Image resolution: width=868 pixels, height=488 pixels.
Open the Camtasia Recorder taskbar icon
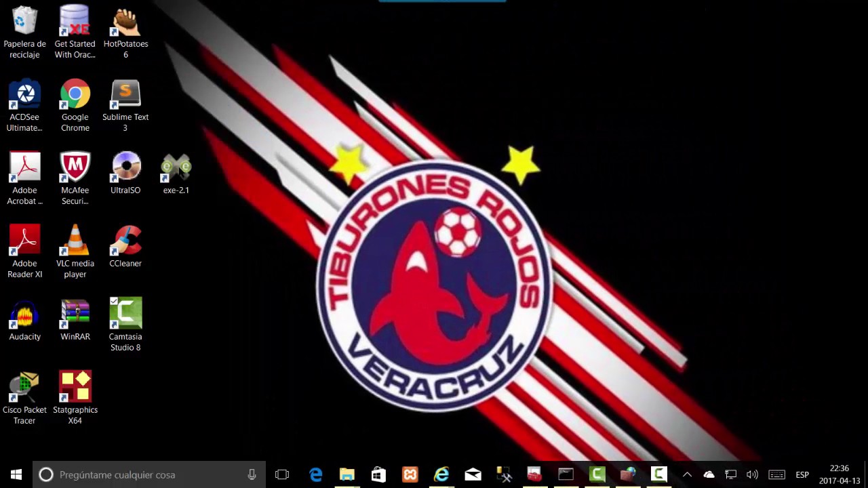659,474
